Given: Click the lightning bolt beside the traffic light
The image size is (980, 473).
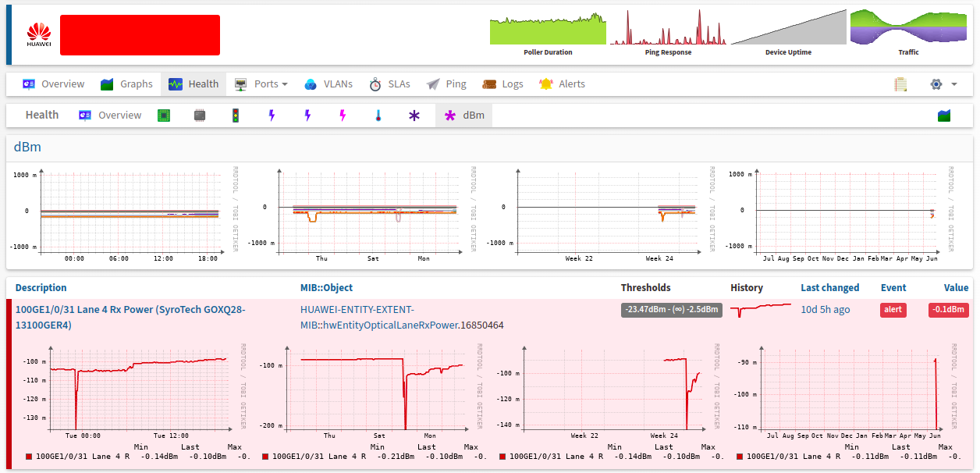Looking at the screenshot, I should 272,116.
